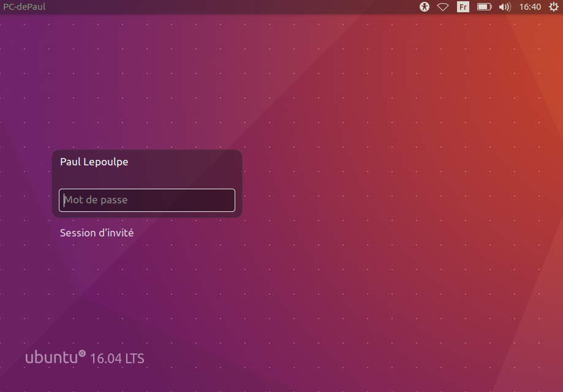Focus the Mot de passe password field
Image resolution: width=563 pixels, height=392 pixels.
click(x=147, y=200)
